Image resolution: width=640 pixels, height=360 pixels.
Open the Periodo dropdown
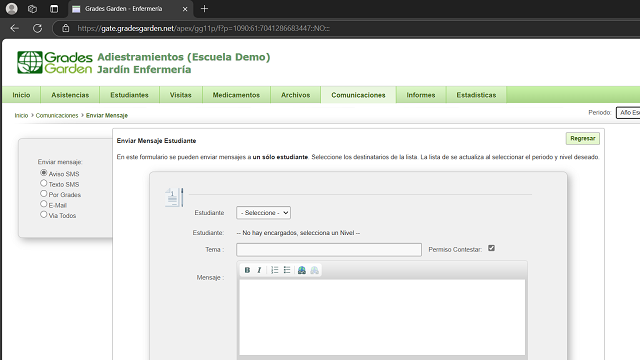pyautogui.click(x=628, y=113)
